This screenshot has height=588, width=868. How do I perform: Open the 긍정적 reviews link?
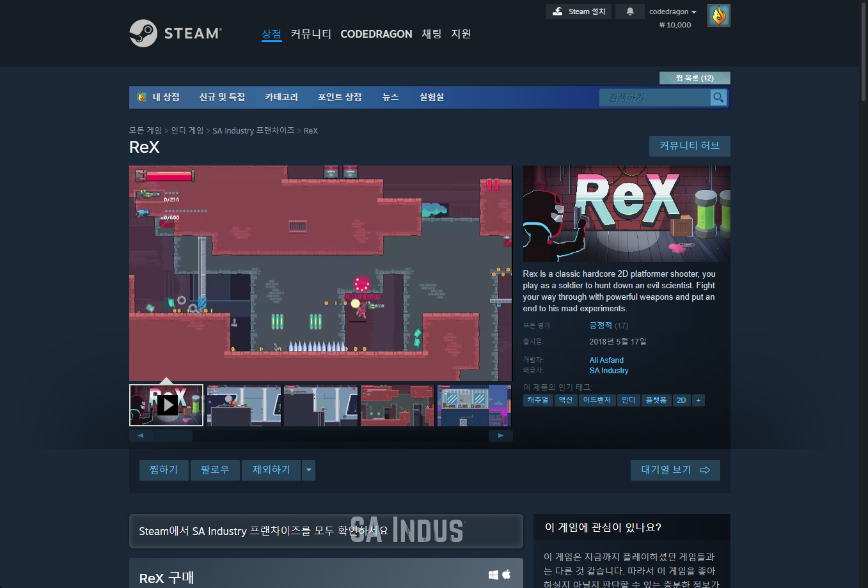(x=601, y=325)
